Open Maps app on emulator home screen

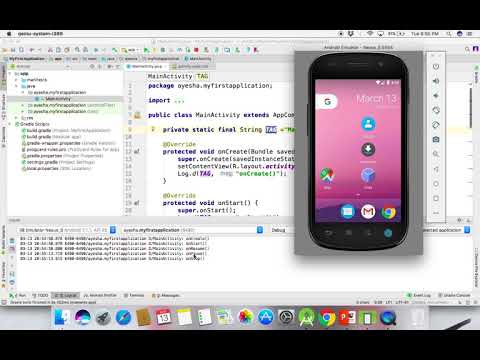point(327,175)
